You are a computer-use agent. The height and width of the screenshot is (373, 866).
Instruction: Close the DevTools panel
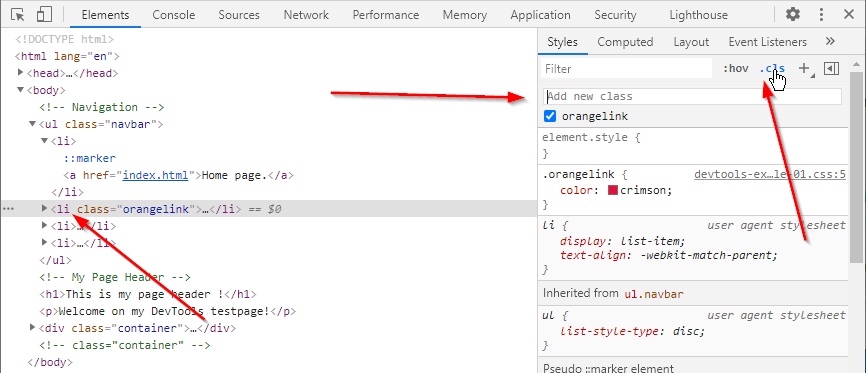(849, 14)
